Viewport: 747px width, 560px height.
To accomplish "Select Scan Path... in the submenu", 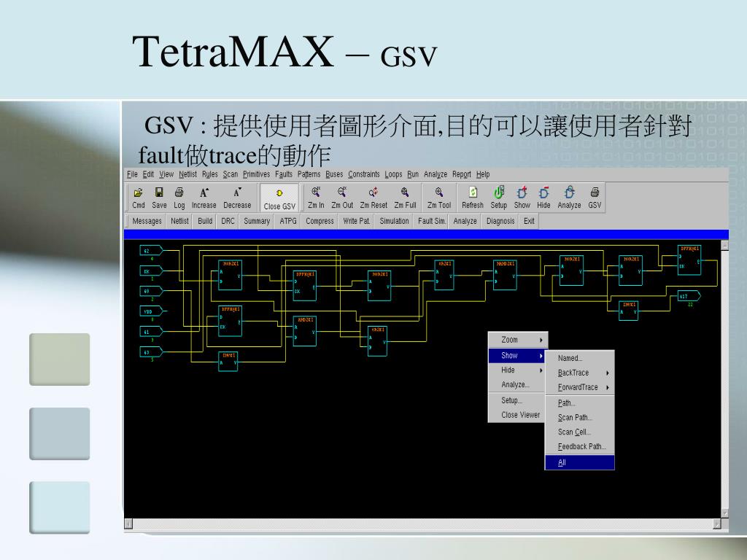I will (579, 418).
